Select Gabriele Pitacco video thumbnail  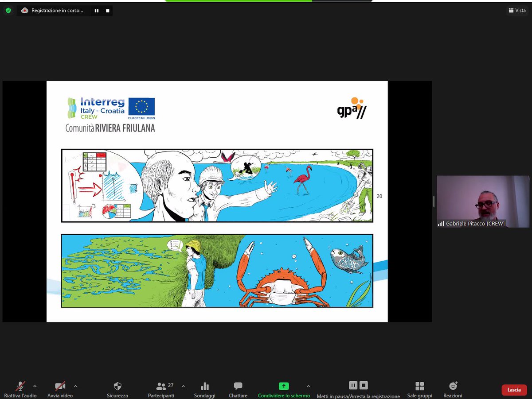[483, 201]
